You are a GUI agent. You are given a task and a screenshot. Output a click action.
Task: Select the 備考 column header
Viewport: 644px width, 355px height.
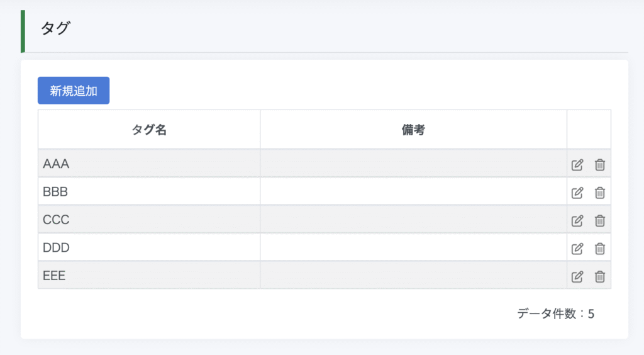pos(413,130)
